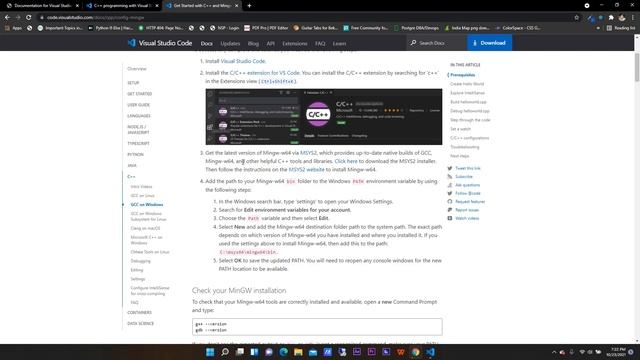Expand the TYPESCRIPT sidebar section
The height and width of the screenshot is (360, 640).
tap(138, 144)
